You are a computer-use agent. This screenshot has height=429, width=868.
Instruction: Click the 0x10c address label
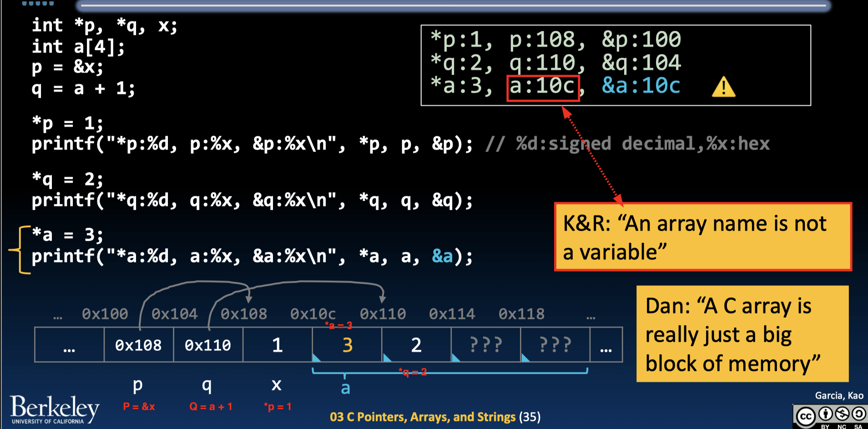(x=313, y=314)
